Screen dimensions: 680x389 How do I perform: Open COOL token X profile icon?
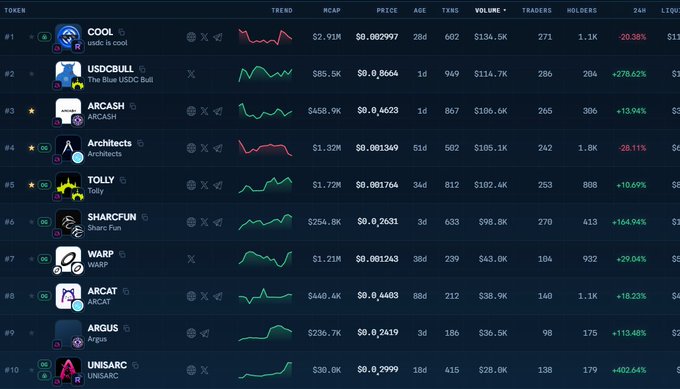[204, 37]
